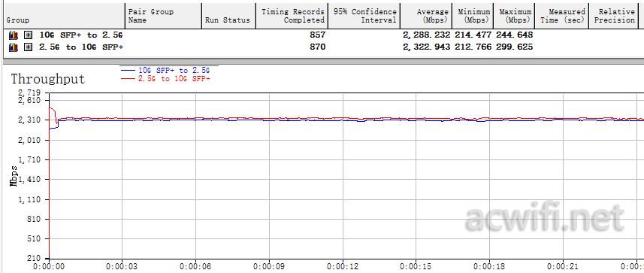
Task: Click the Throughput graph title
Action: click(48, 79)
